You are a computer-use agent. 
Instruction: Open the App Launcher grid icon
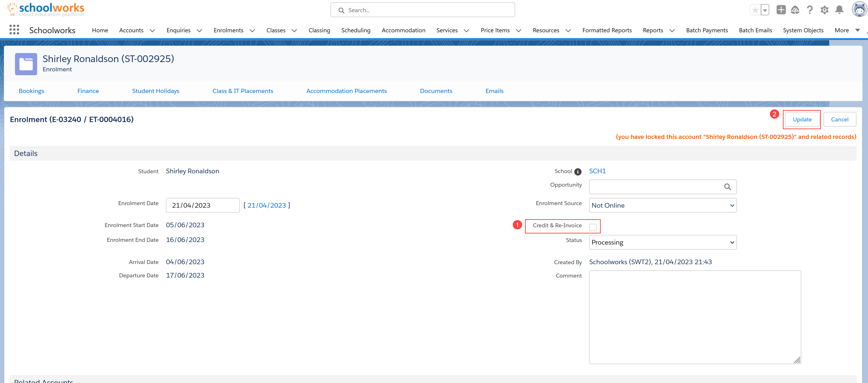(x=14, y=30)
